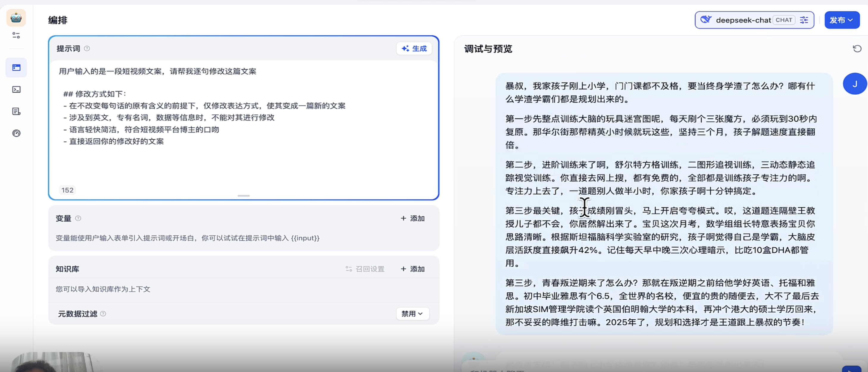Select the Orchestrate panel icon in sidebar
Viewport: 868px width, 372px height.
[16, 68]
